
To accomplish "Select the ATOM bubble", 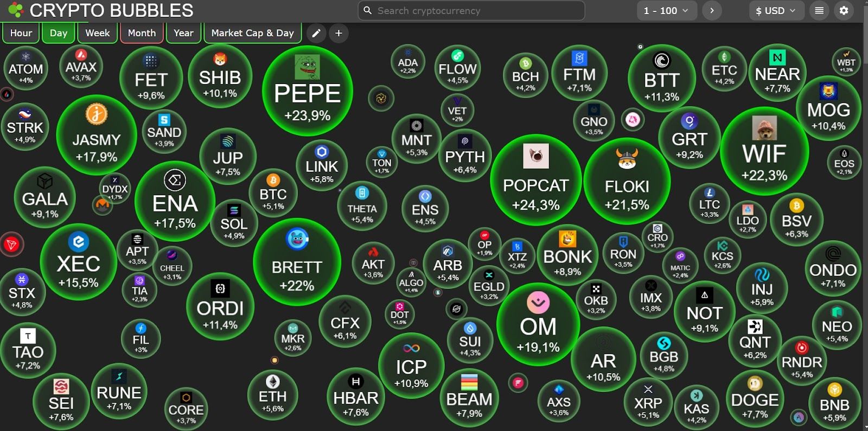I will [x=25, y=68].
